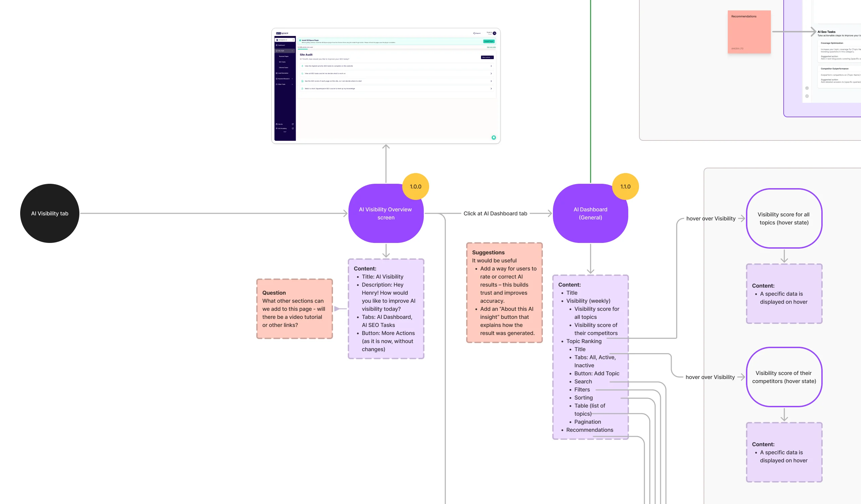Open chevron for highest priority SEO tasks row
Image resolution: width=861 pixels, height=504 pixels.
click(x=491, y=66)
